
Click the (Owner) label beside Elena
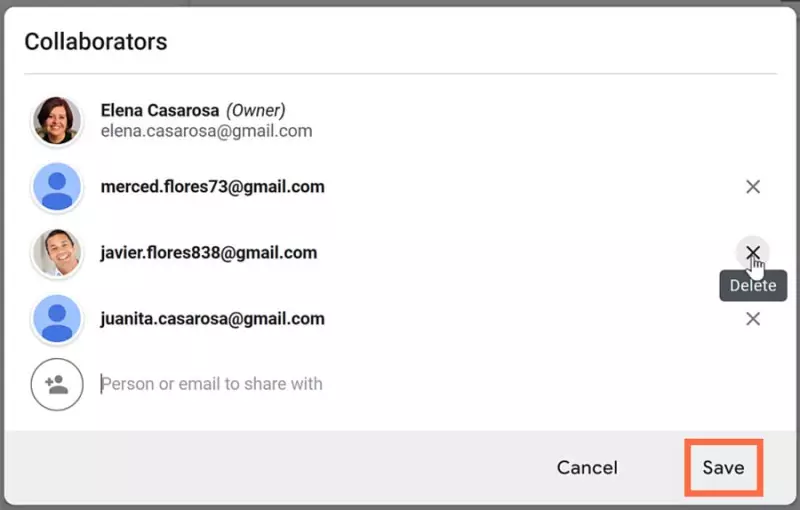tap(256, 110)
